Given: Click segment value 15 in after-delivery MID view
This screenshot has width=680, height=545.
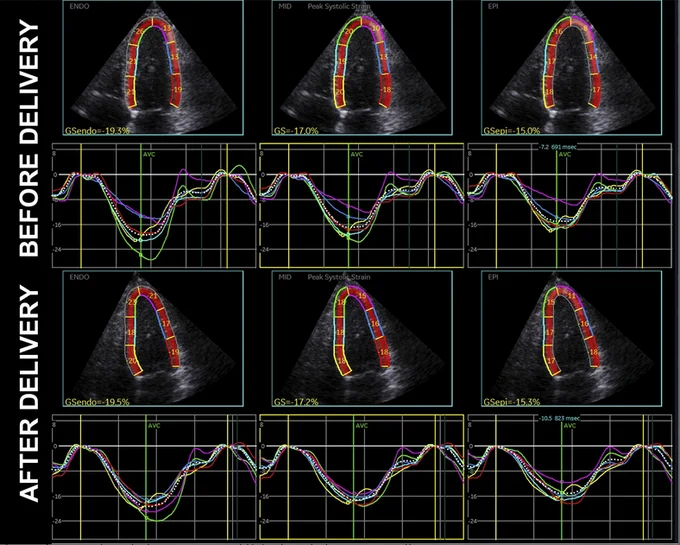Looking at the screenshot, I should [x=363, y=296].
